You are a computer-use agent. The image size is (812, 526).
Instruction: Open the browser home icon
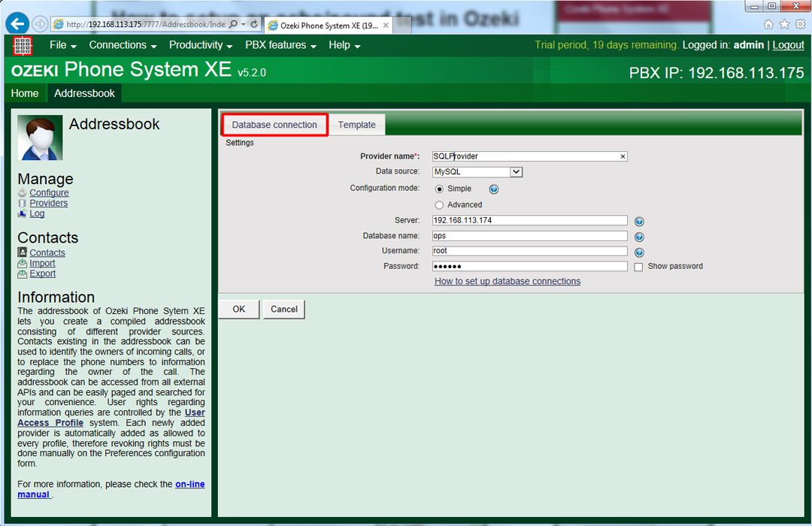[x=769, y=24]
